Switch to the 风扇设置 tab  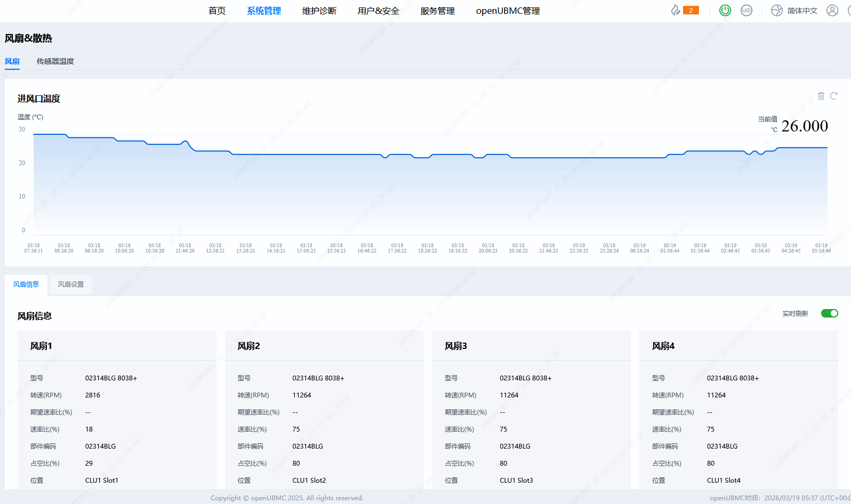click(x=71, y=284)
